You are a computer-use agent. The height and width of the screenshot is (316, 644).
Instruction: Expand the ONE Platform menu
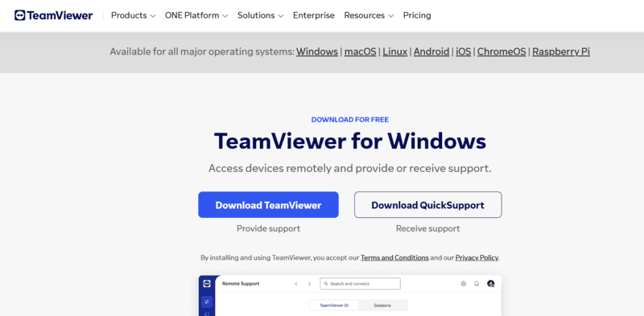click(196, 15)
